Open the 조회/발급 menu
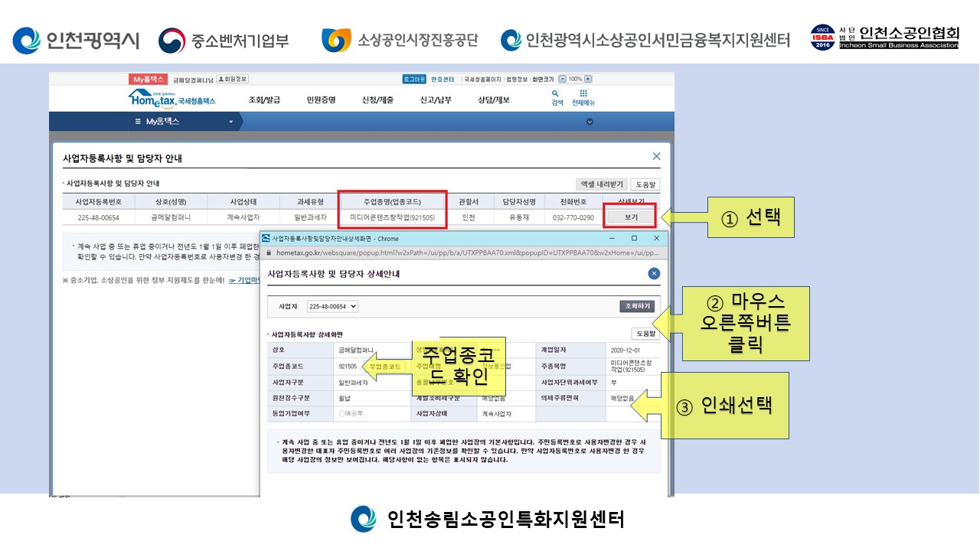This screenshot has height=551, width=980. click(264, 99)
